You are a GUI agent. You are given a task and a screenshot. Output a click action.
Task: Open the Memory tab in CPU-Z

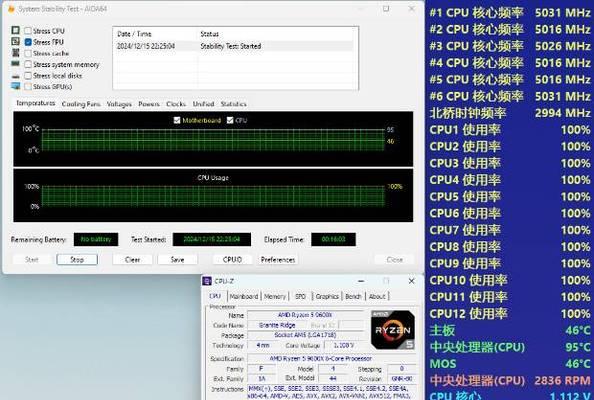pyautogui.click(x=275, y=296)
